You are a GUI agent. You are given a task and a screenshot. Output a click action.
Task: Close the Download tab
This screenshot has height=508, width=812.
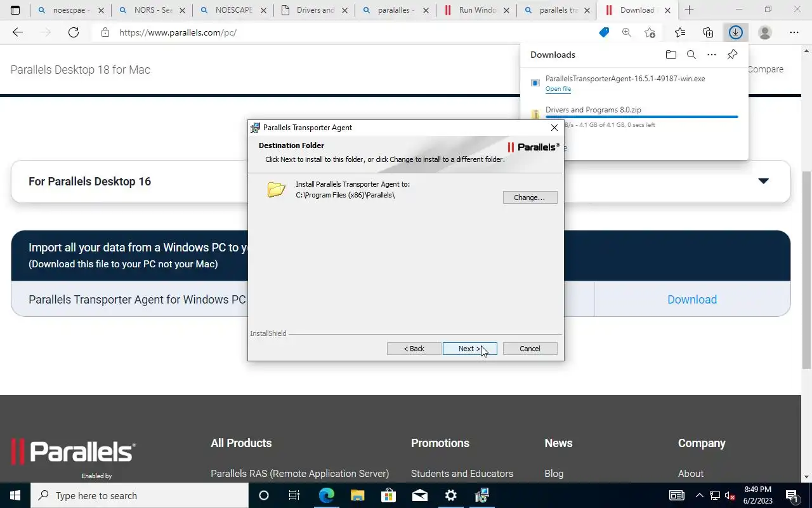[667, 10]
